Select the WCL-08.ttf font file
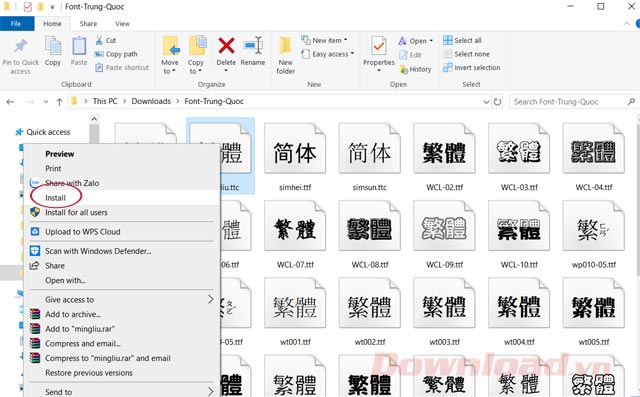The height and width of the screenshot is (397, 640). 370,235
